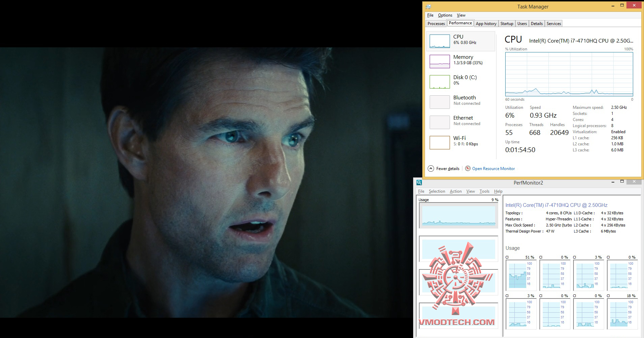Click the PerfMonitor2 title bar icon

[419, 183]
